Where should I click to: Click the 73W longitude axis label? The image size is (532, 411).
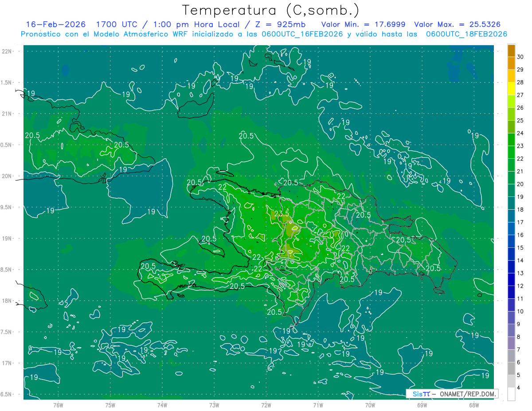214,405
